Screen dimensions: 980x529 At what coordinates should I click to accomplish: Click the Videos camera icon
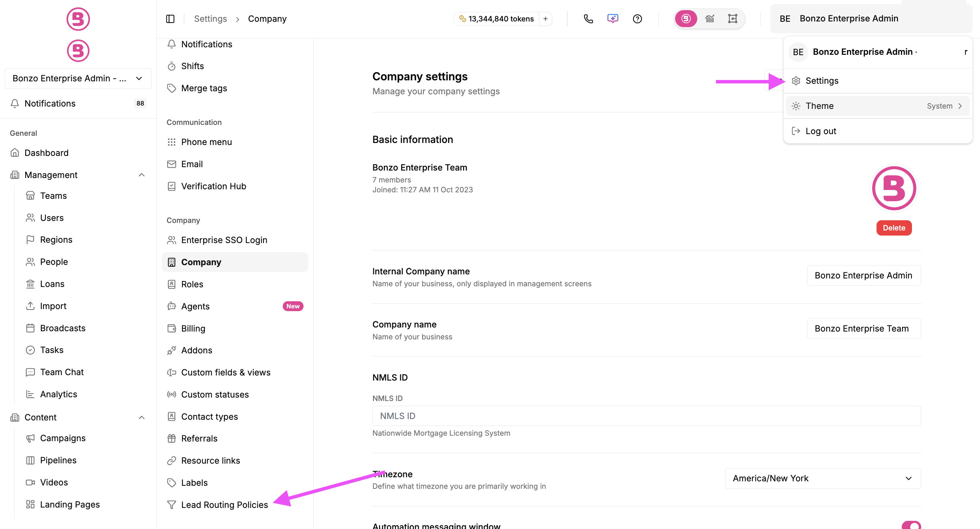tap(30, 483)
